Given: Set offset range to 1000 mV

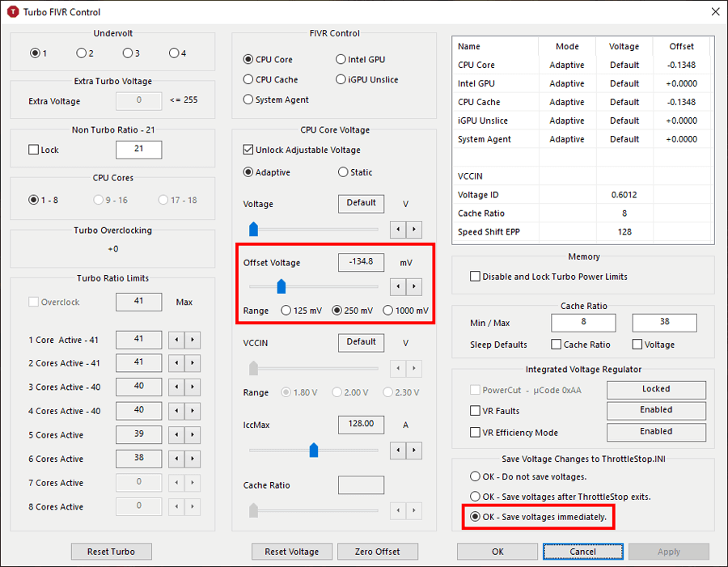Looking at the screenshot, I should (x=405, y=311).
